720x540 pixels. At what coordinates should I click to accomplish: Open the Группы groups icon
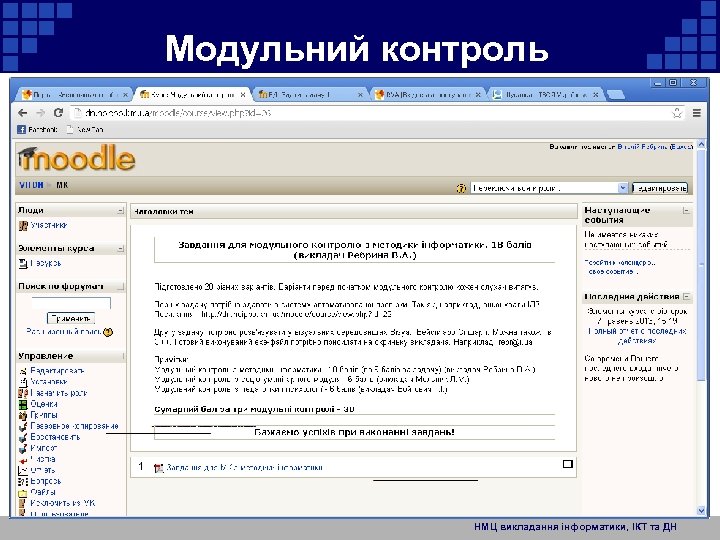click(x=23, y=415)
